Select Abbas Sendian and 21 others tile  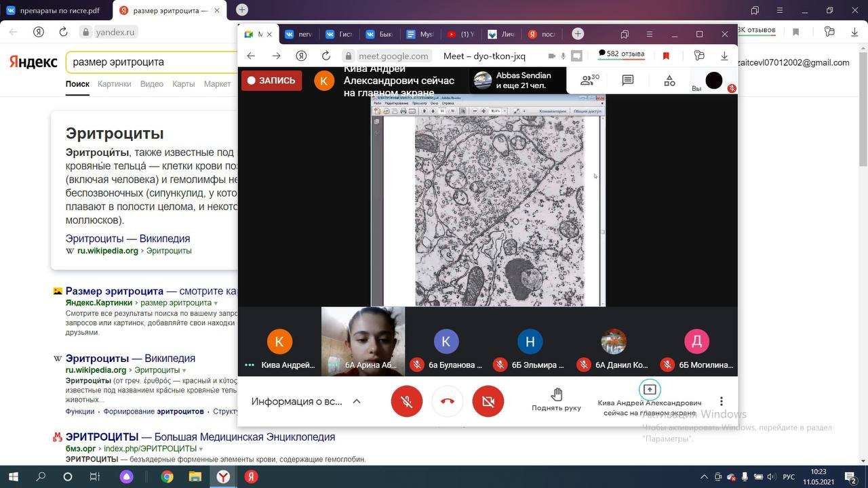[x=519, y=81]
